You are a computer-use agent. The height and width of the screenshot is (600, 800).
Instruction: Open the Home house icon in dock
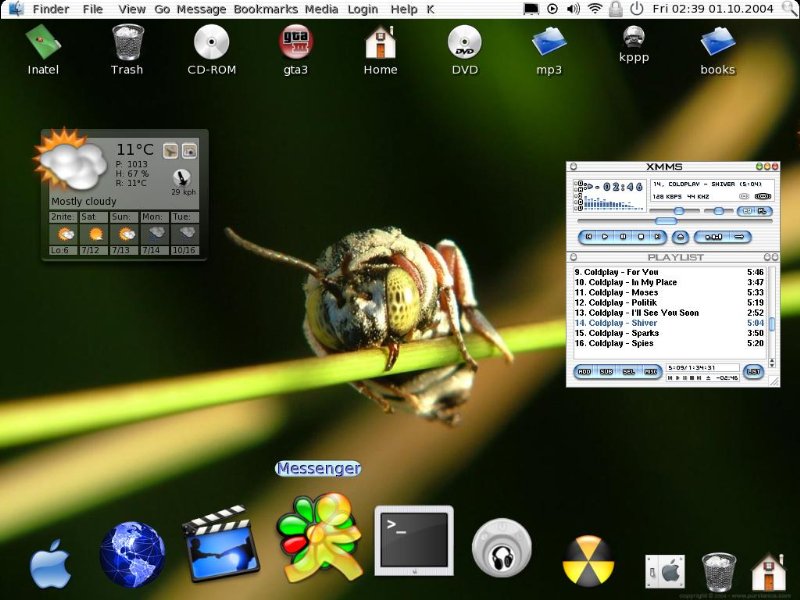768,571
